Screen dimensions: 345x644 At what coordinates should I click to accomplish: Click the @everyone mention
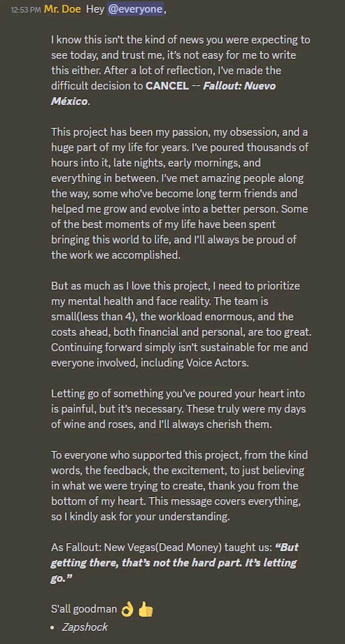click(x=135, y=9)
